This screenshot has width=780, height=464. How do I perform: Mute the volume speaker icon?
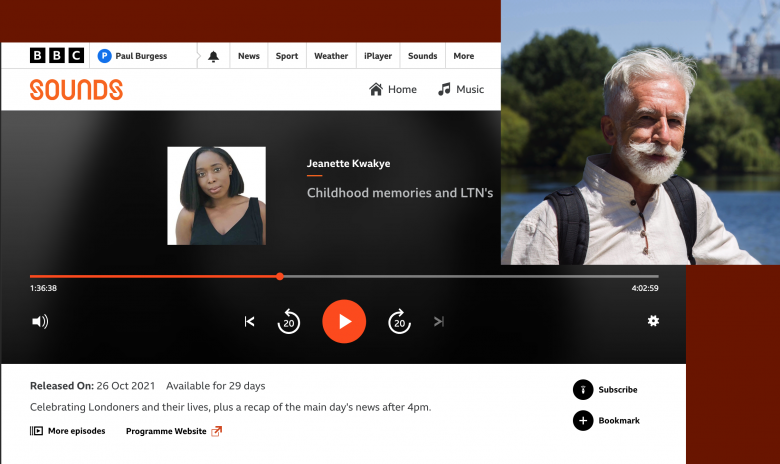click(40, 322)
